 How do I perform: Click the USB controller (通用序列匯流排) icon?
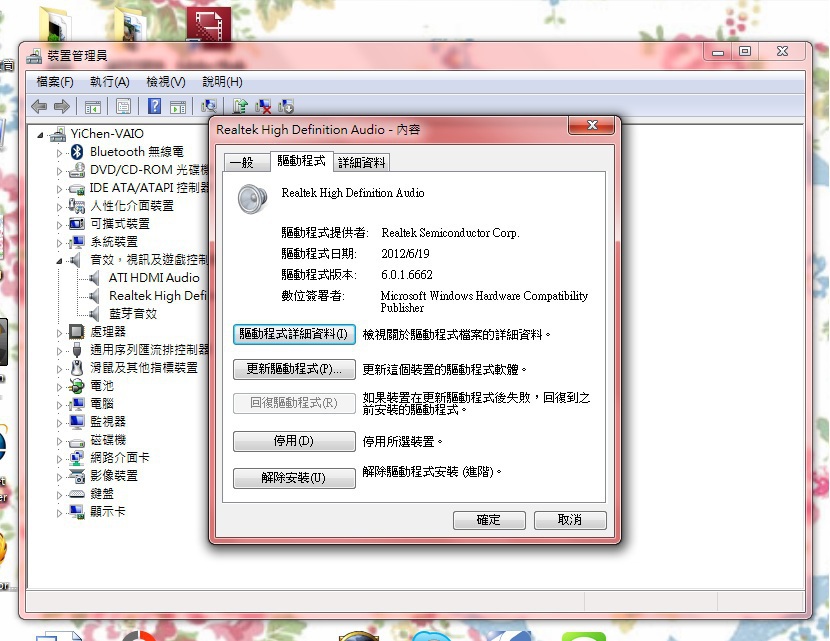(x=77, y=350)
